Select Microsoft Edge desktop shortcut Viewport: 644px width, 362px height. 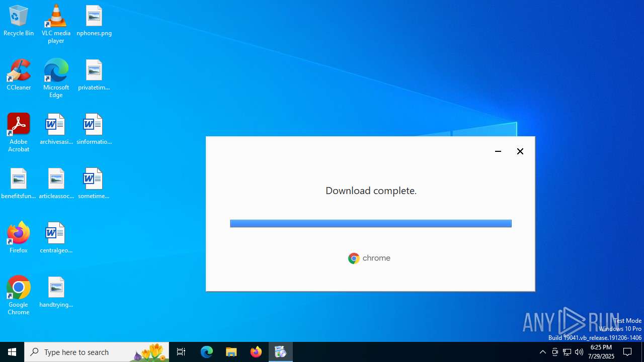point(56,78)
